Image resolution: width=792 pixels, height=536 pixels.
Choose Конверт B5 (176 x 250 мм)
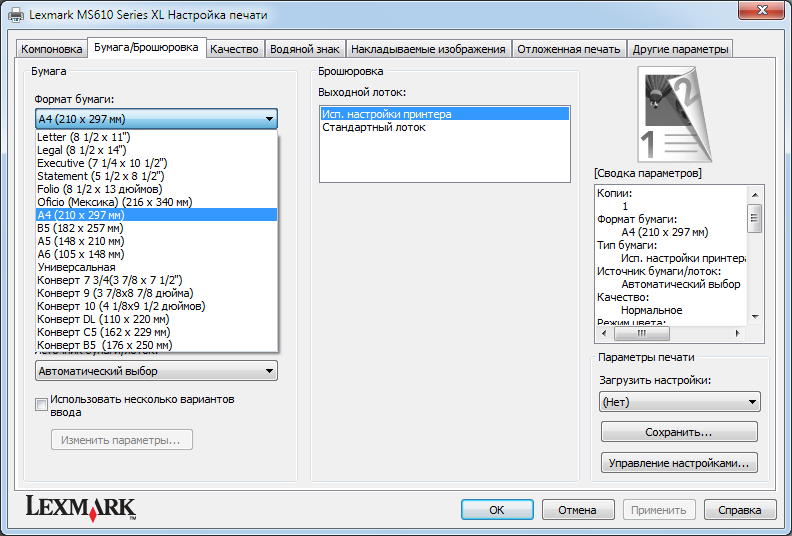coord(157,345)
